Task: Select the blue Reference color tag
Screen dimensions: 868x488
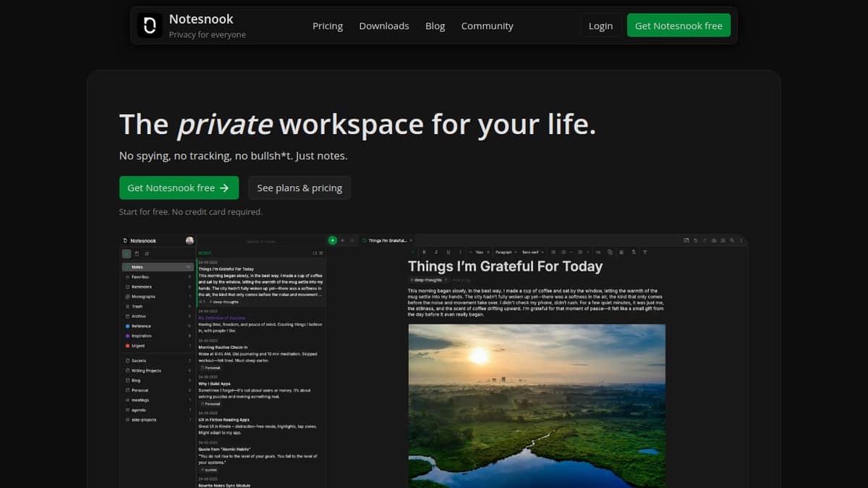Action: tap(158, 326)
